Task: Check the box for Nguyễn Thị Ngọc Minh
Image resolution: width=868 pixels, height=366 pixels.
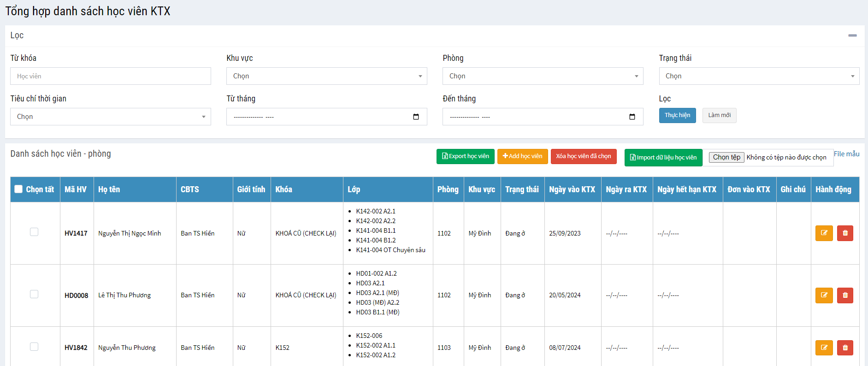Action: pos(34,232)
